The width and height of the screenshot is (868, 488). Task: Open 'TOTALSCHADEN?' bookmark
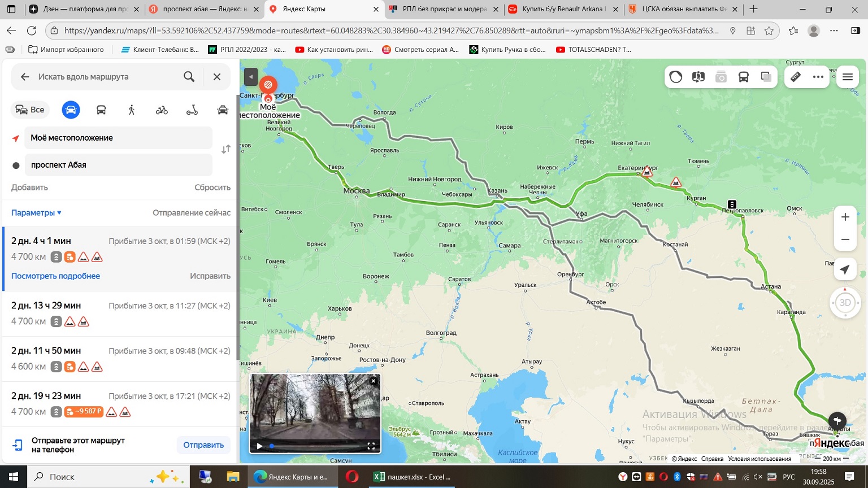tap(594, 50)
